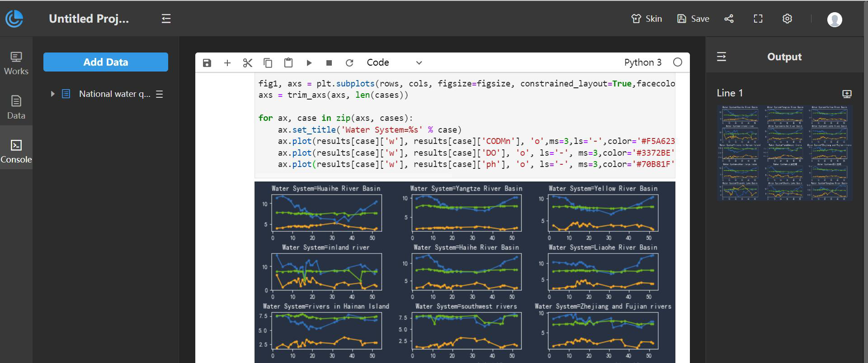Paste cell from clipboard

pyautogui.click(x=288, y=63)
